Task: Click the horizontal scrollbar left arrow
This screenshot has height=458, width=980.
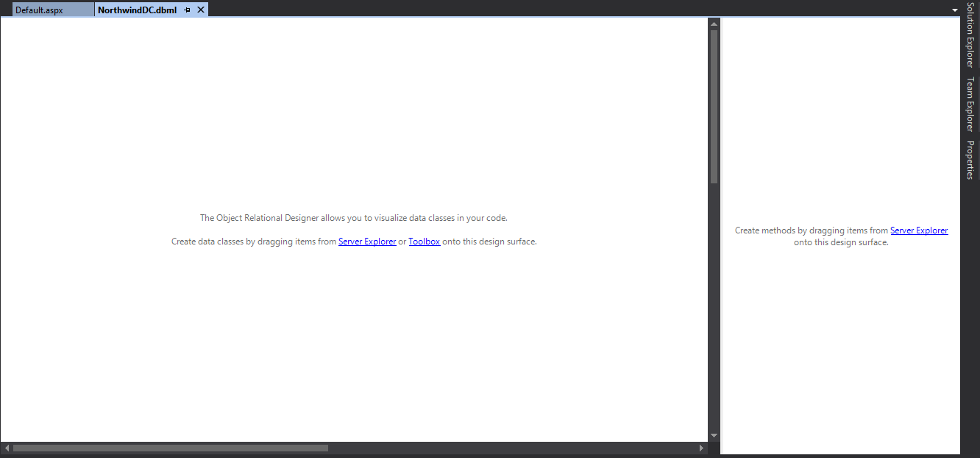Action: pos(7,448)
